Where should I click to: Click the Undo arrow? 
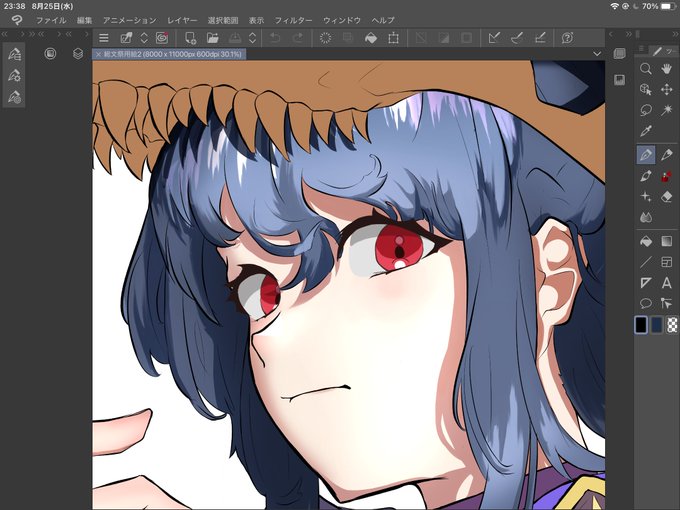(275, 38)
